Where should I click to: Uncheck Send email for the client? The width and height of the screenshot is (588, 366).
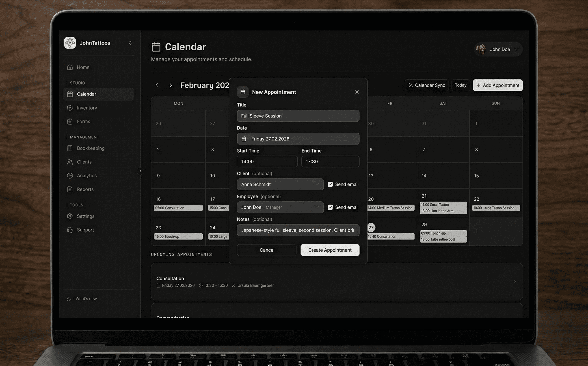pyautogui.click(x=330, y=184)
